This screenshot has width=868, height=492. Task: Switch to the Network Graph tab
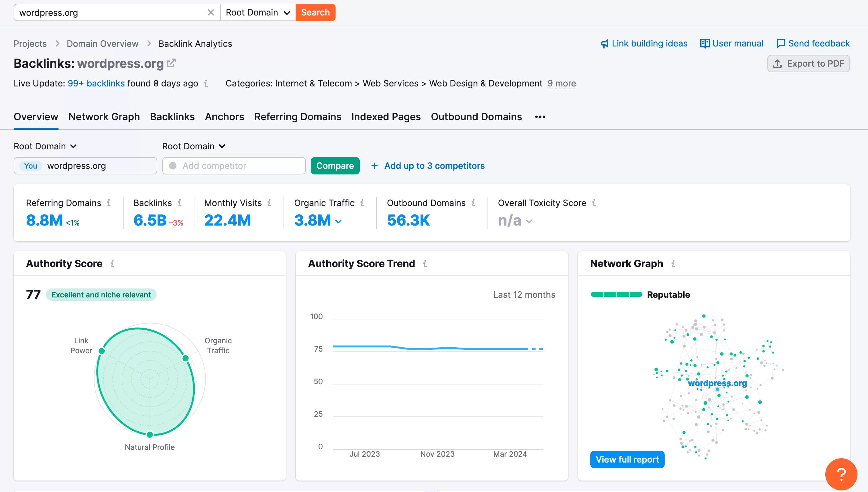104,116
